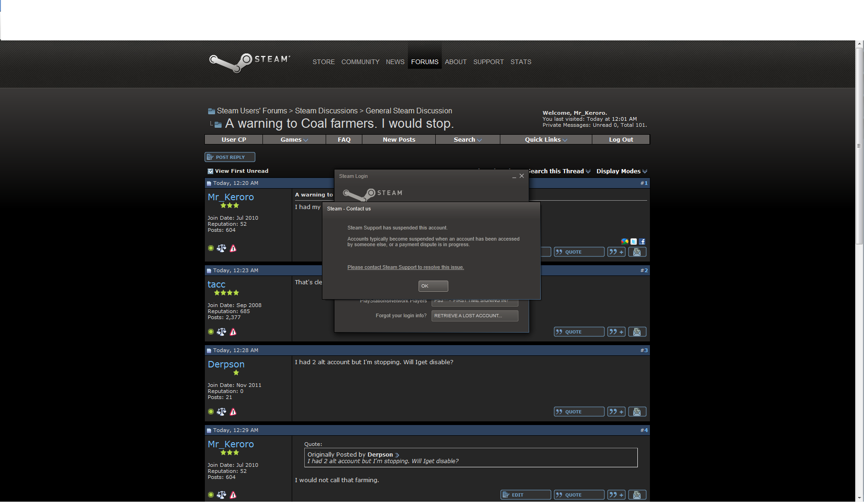Click the post status icon beside Today, 12:28 AM
The height and width of the screenshot is (504, 865).
pyautogui.click(x=209, y=351)
